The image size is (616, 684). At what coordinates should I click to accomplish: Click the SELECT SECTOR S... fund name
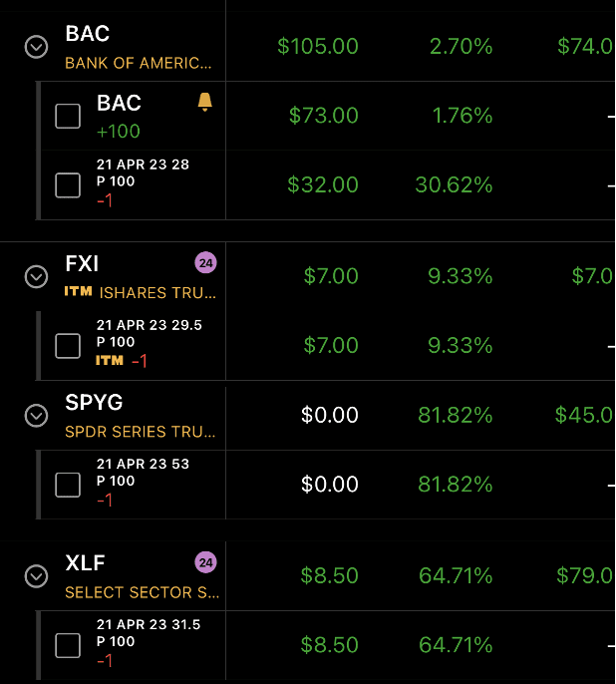pos(142,592)
